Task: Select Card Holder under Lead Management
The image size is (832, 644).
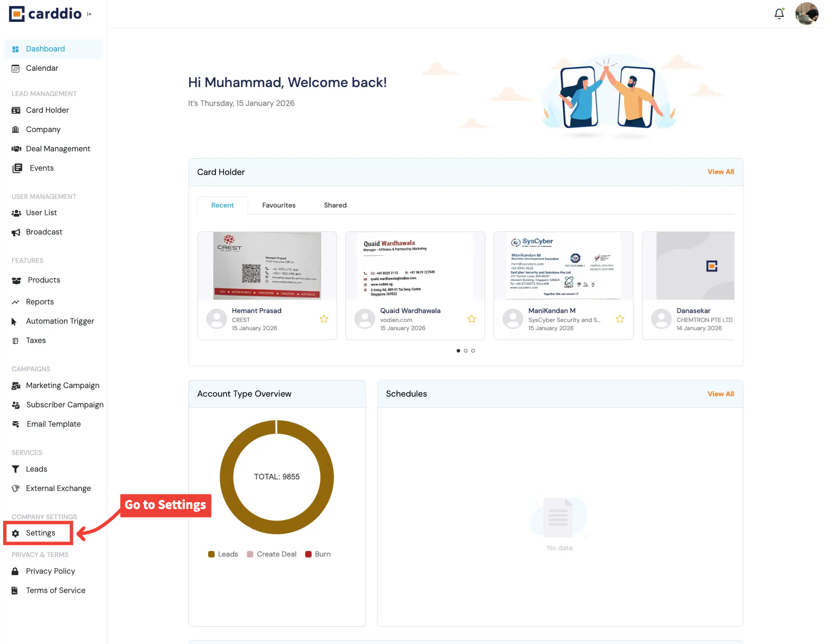Action: (47, 110)
